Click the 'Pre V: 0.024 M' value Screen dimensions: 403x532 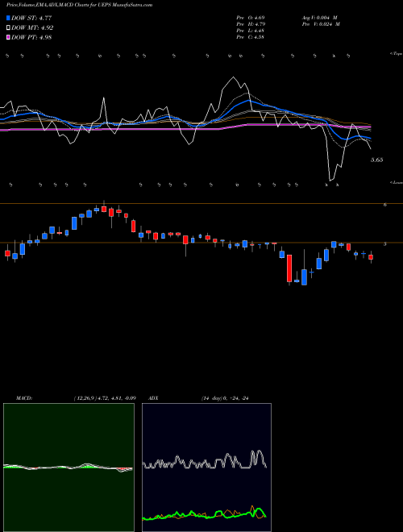[x=321, y=24]
